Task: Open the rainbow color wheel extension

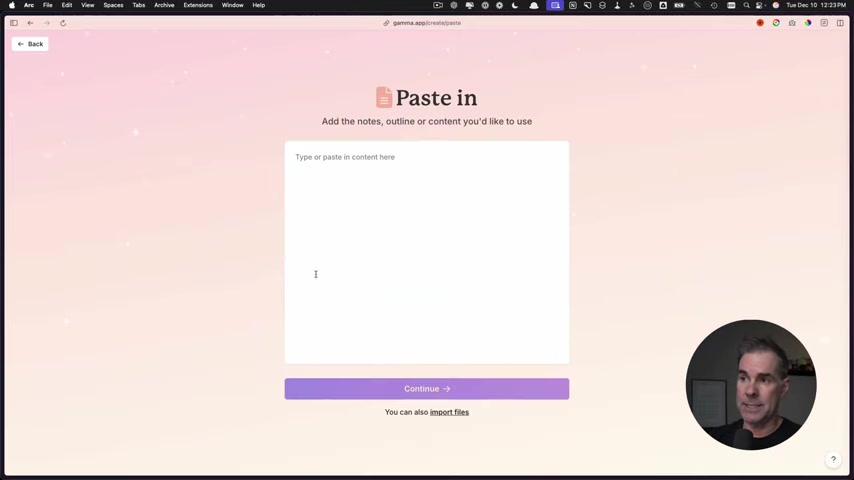Action: (x=808, y=23)
